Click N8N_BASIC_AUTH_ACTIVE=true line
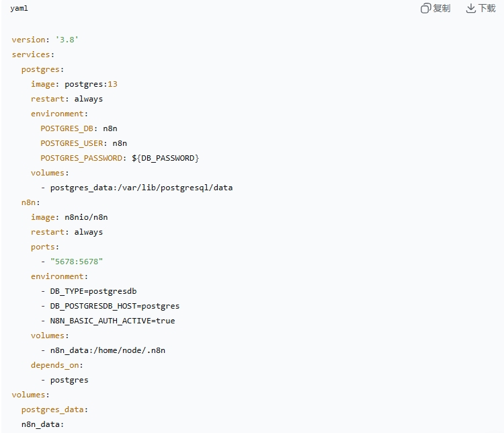This screenshot has height=433, width=504. (x=112, y=321)
